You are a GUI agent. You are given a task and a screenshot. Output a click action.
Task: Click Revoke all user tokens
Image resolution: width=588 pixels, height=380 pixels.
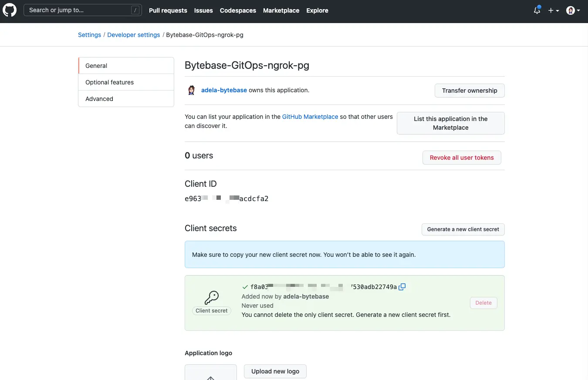point(462,158)
